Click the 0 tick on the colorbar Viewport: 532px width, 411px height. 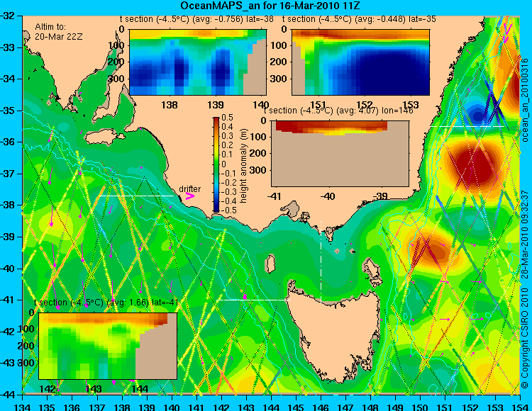223,164
